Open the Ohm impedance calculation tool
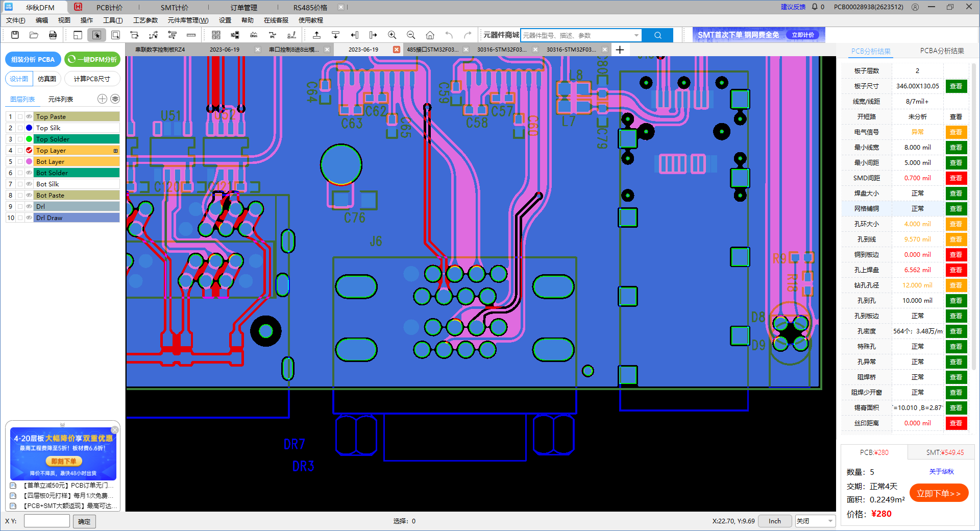 coord(254,35)
